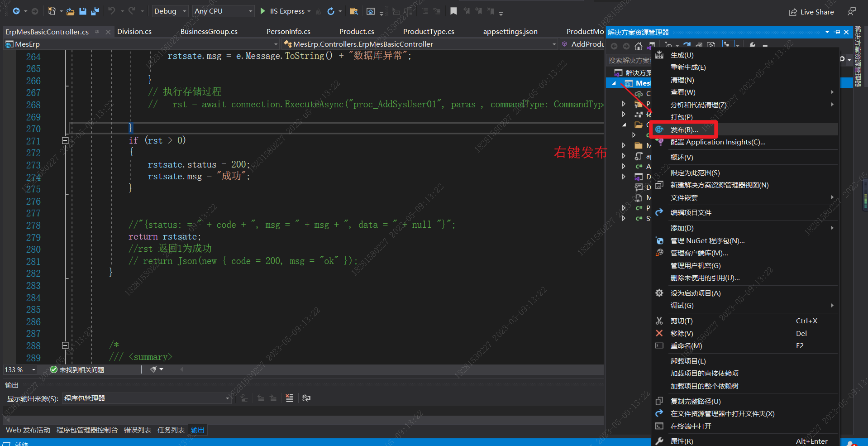This screenshot has height=446, width=868.
Task: Click Set as Startup Project (设为启动项目) gear icon
Action: 659,293
